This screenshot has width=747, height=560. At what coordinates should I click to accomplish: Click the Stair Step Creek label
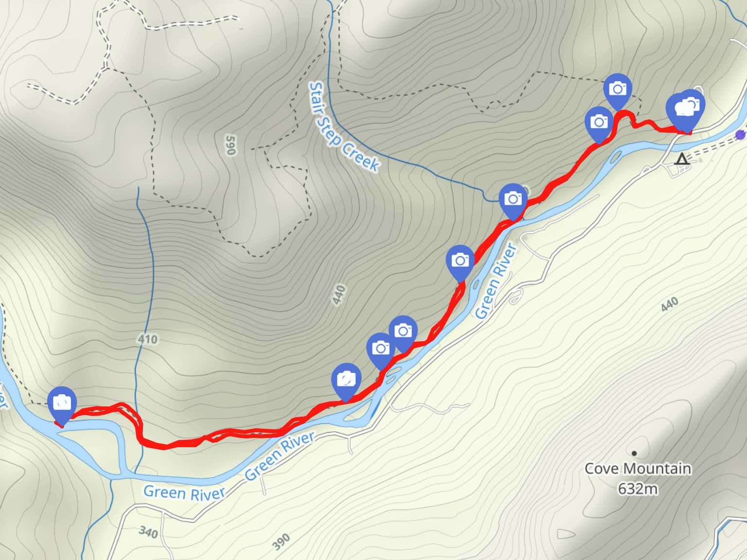pyautogui.click(x=343, y=126)
